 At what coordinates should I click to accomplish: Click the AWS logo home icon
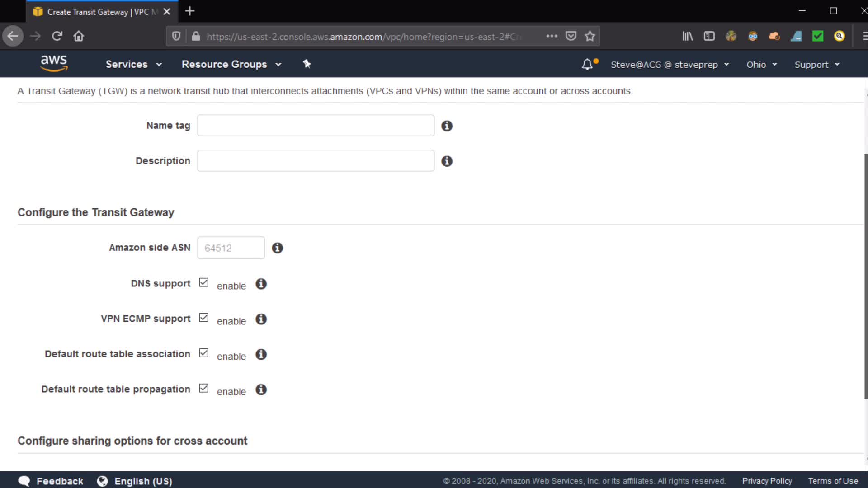(54, 63)
